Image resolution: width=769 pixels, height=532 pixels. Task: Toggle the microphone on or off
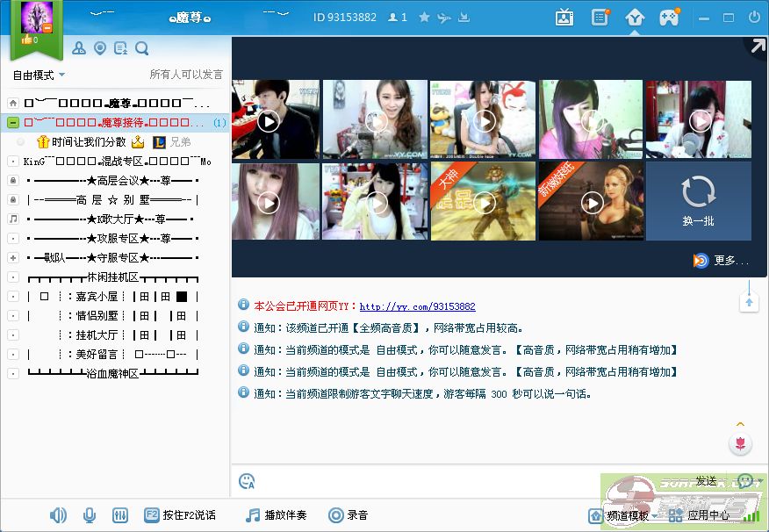pos(90,514)
